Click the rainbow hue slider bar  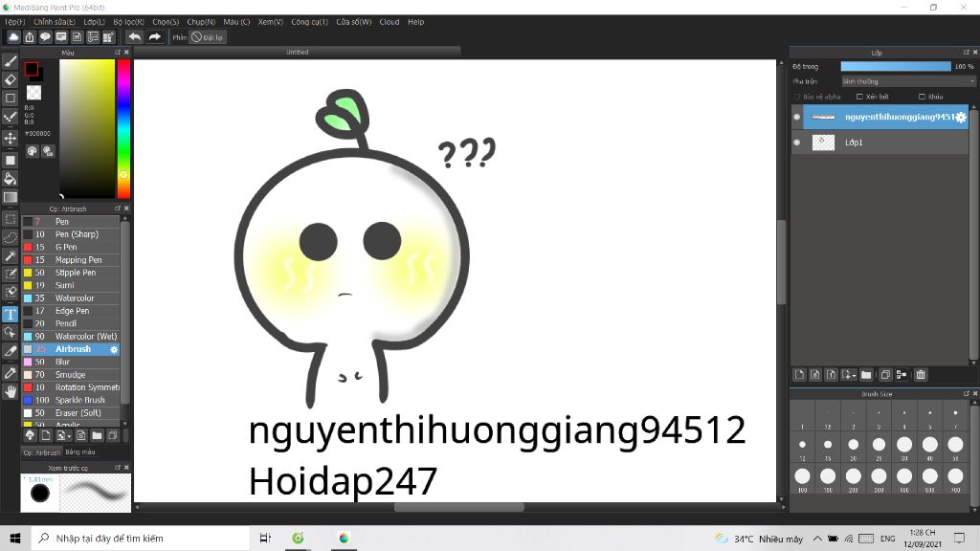pos(123,129)
